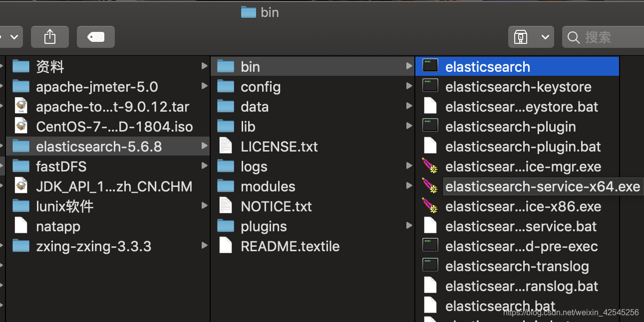
Task: Select the LICENSE.txt document icon
Action: pyautogui.click(x=226, y=146)
